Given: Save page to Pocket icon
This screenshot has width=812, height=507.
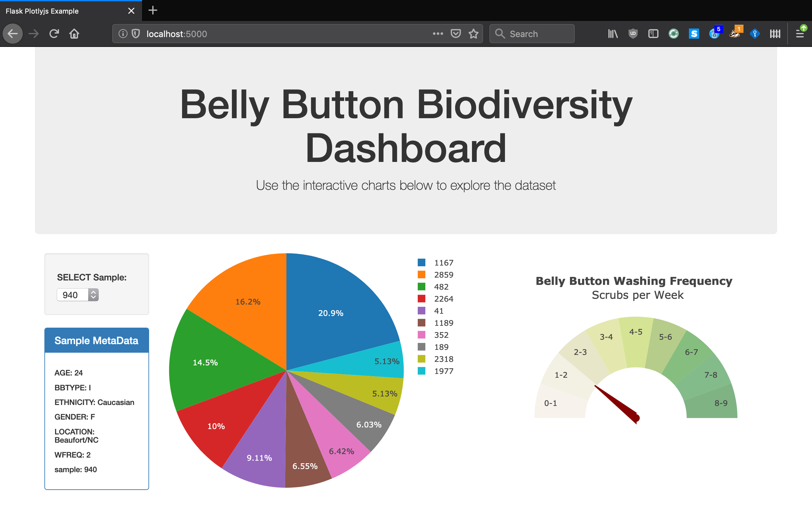Looking at the screenshot, I should tap(455, 34).
